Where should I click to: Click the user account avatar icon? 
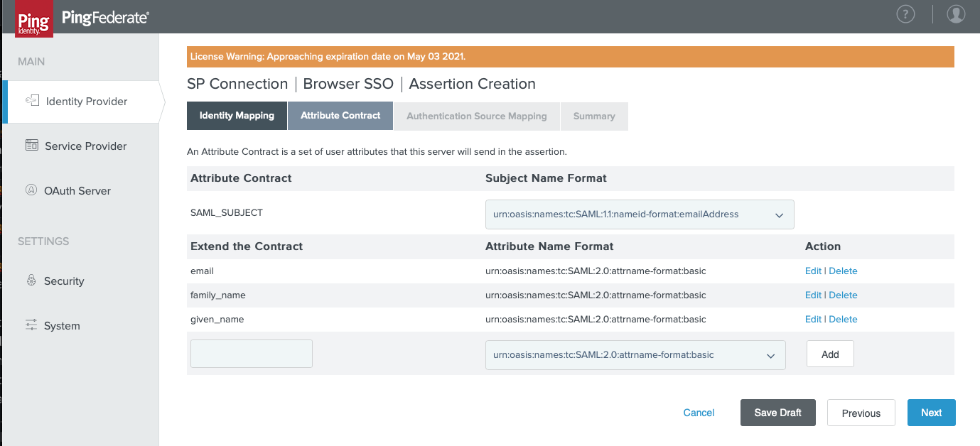tap(955, 13)
